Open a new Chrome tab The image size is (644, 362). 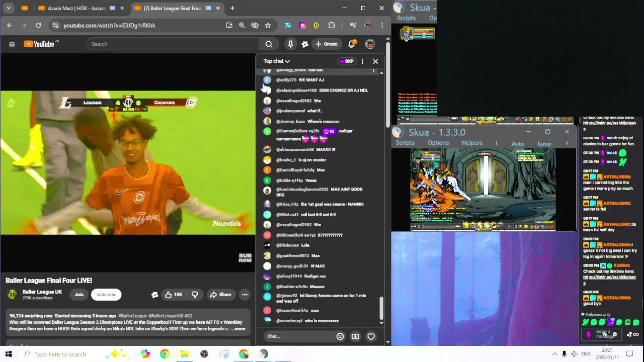(232, 8)
